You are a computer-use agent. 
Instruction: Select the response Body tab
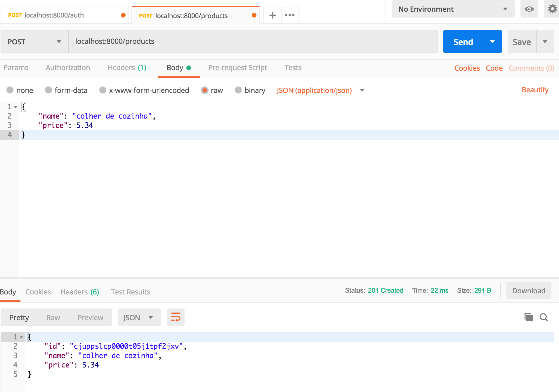(x=8, y=292)
